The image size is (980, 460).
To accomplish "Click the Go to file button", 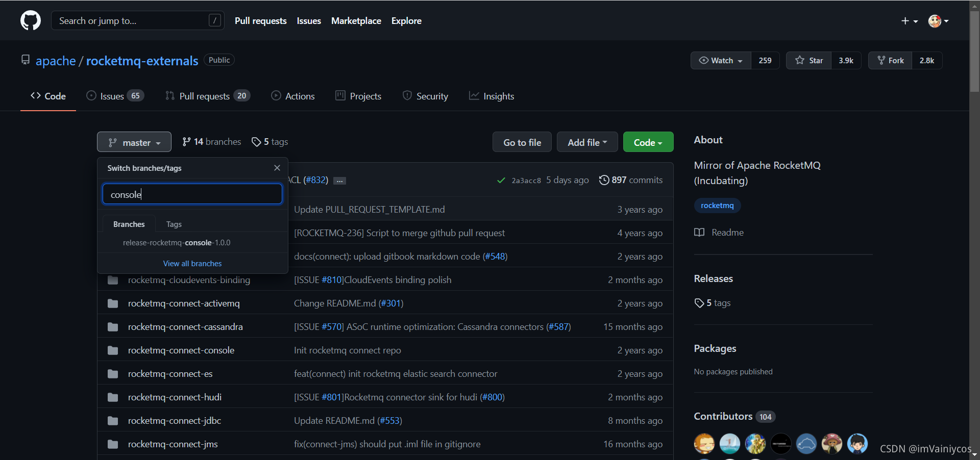I will tap(522, 142).
